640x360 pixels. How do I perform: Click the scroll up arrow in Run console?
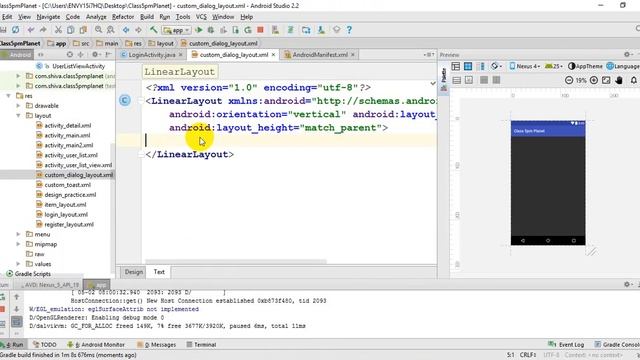pyautogui.click(x=17, y=297)
